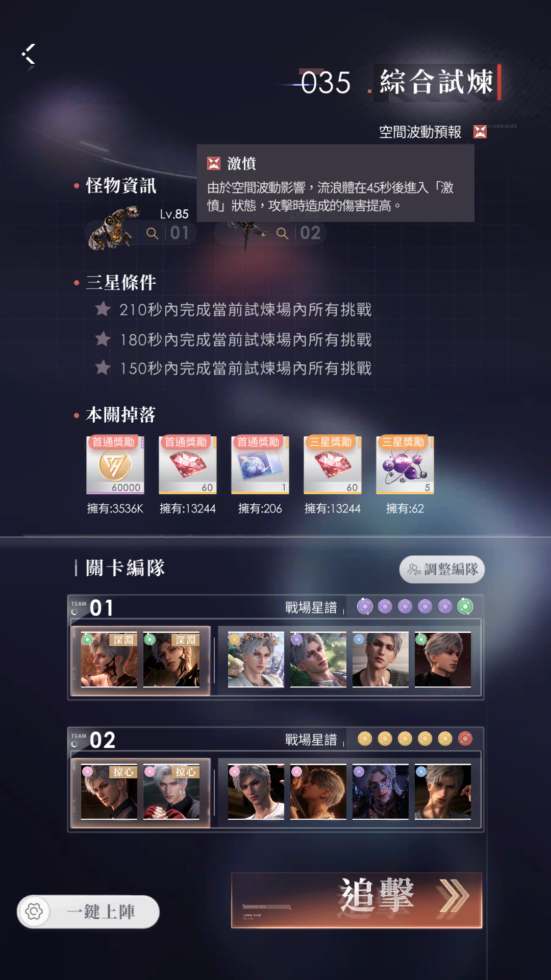The height and width of the screenshot is (980, 551).
Task: Open Team 01's flower-crown memory card
Action: 256,659
